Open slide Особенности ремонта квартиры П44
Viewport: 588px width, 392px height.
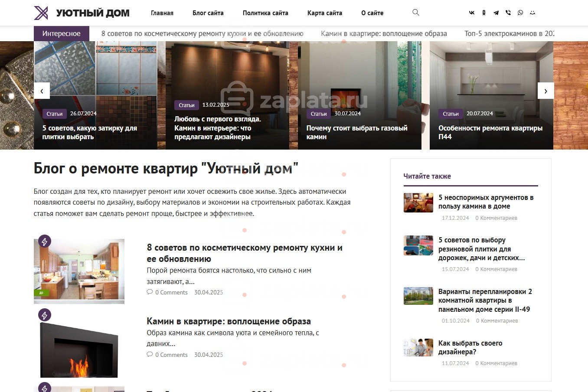click(x=490, y=132)
